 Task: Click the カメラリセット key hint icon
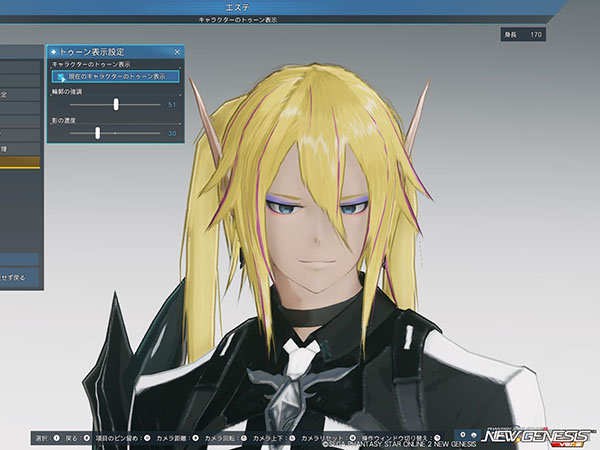coord(352,438)
